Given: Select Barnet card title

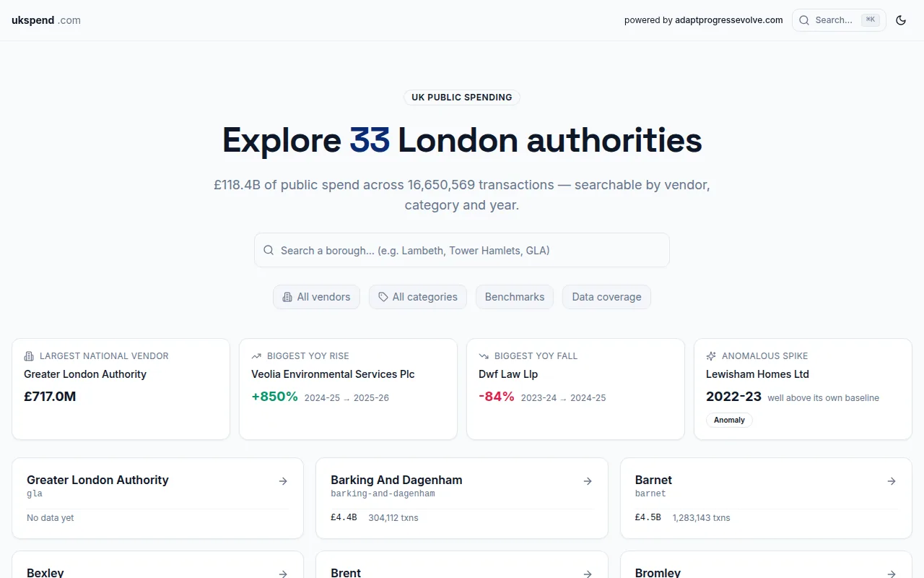Looking at the screenshot, I should click(x=653, y=480).
